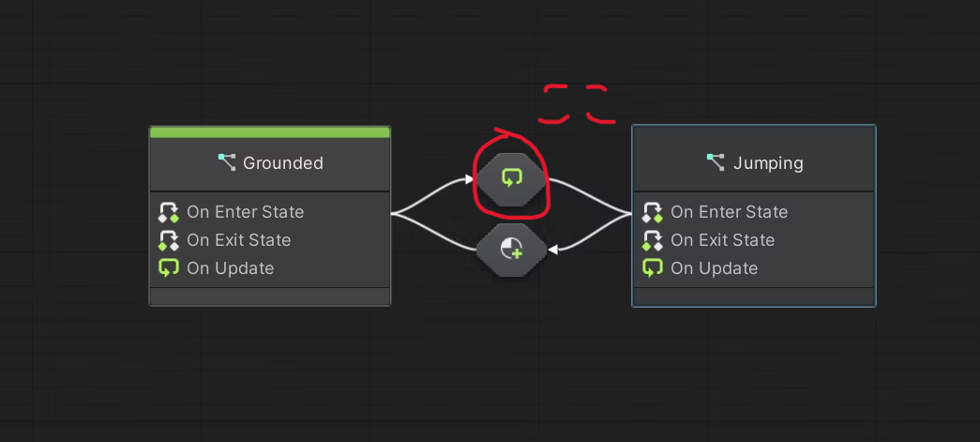The width and height of the screenshot is (980, 442).
Task: Click the On Exit State icon in Jumping
Action: (653, 240)
